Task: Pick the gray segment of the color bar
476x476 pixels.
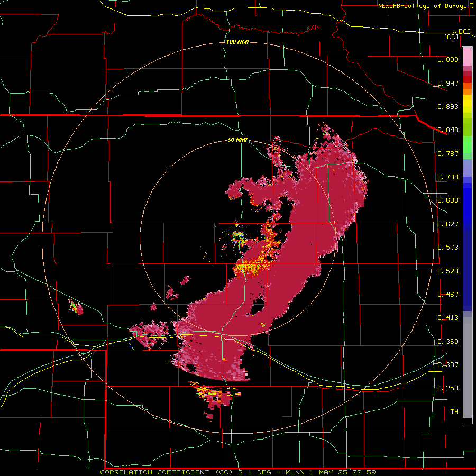Action: [467, 368]
